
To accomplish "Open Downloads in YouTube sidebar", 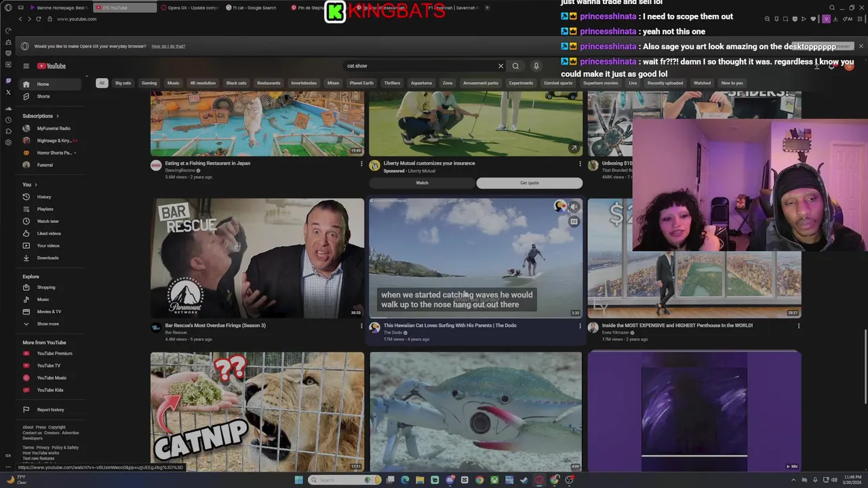I will [x=52, y=258].
